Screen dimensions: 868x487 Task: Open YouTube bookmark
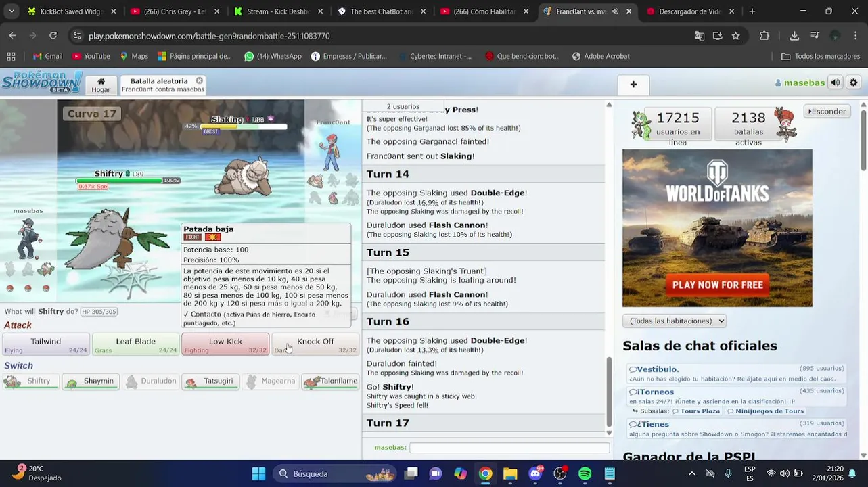tap(91, 56)
